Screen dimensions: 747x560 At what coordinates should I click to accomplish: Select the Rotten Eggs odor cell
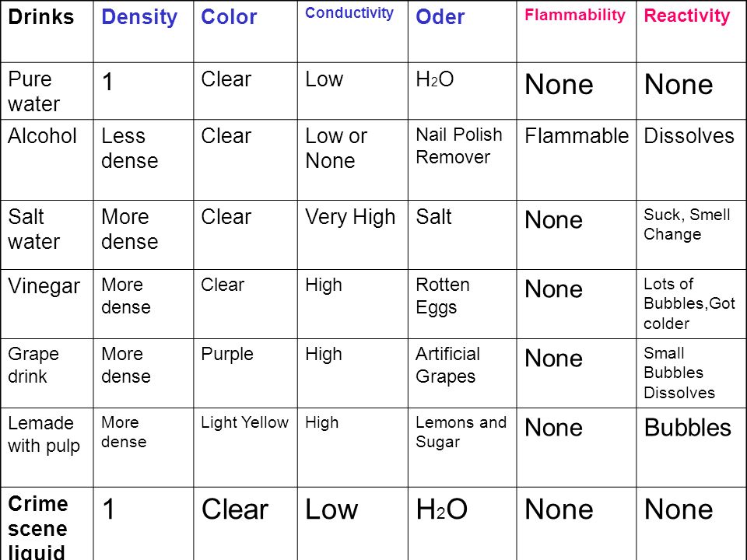[x=443, y=296]
